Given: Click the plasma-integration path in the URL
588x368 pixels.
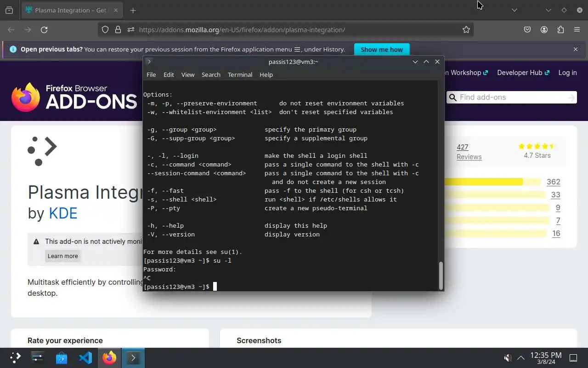Looking at the screenshot, I should pyautogui.click(x=314, y=29).
